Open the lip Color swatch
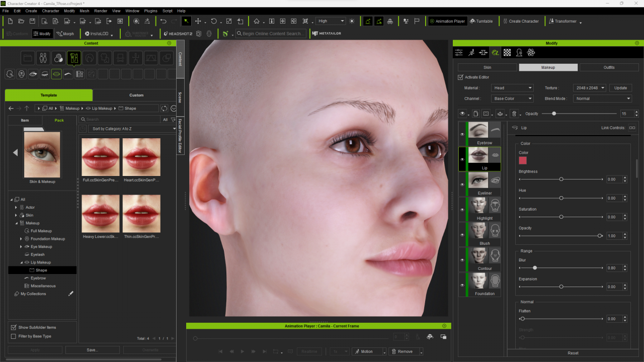This screenshot has height=362, width=644. pos(523,160)
